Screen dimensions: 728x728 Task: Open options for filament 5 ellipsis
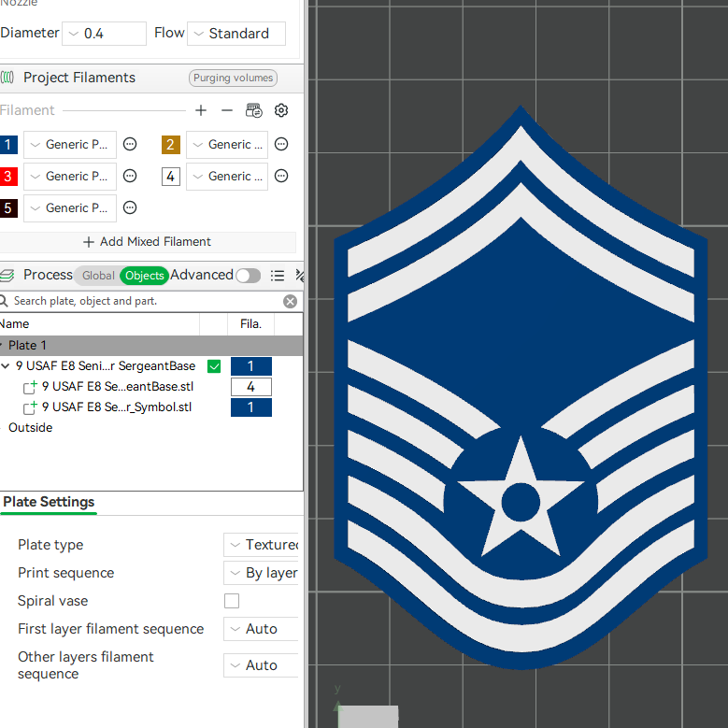(130, 207)
